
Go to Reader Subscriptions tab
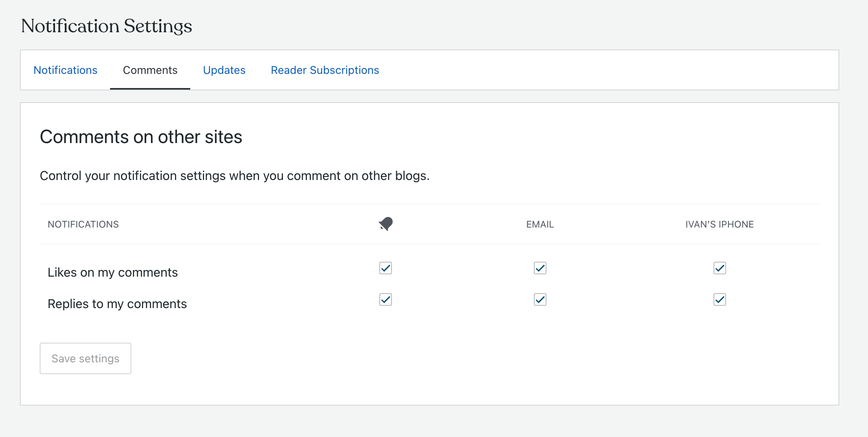(325, 70)
